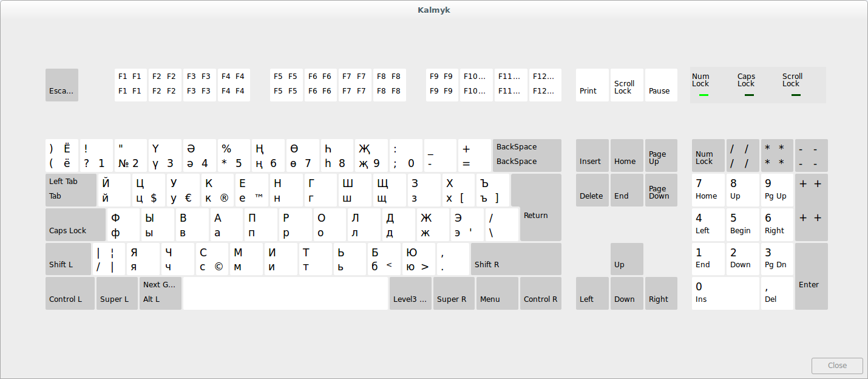Click the numpad 5 Begin key
Screen dimensions: 868x379
click(742, 225)
